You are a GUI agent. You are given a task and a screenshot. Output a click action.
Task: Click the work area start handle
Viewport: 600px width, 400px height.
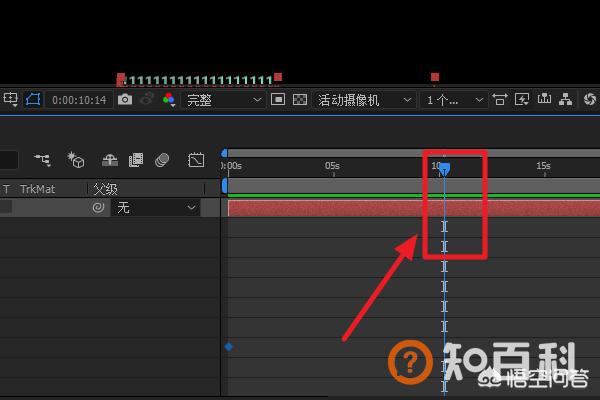pyautogui.click(x=225, y=186)
